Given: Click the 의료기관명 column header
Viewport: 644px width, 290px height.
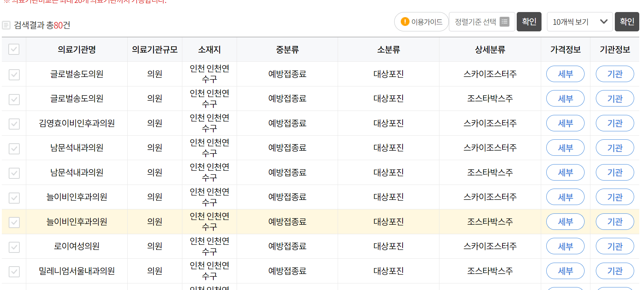Looking at the screenshot, I should click(x=77, y=50).
